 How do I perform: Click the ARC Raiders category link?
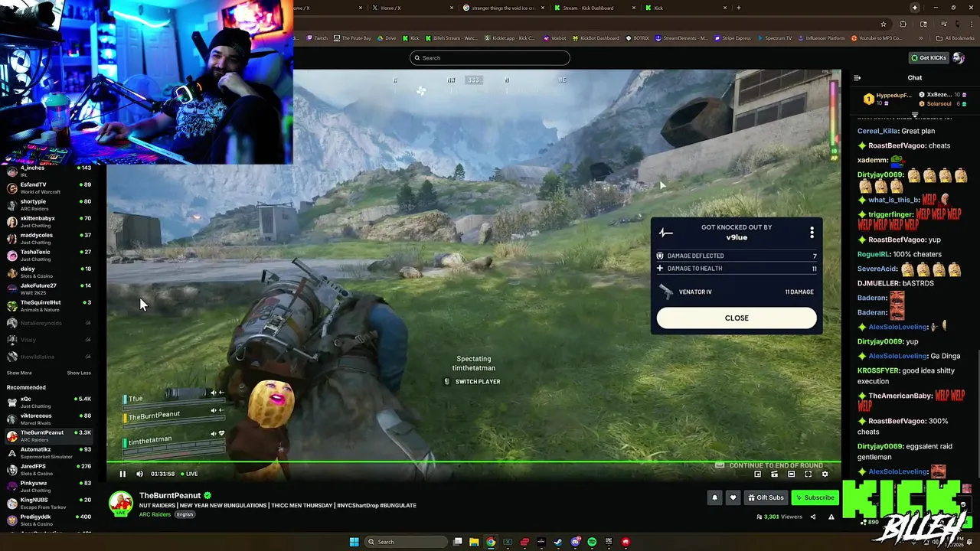coord(155,515)
